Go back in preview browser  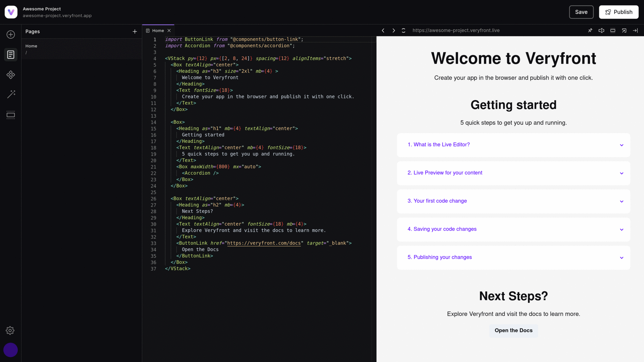coord(383,31)
